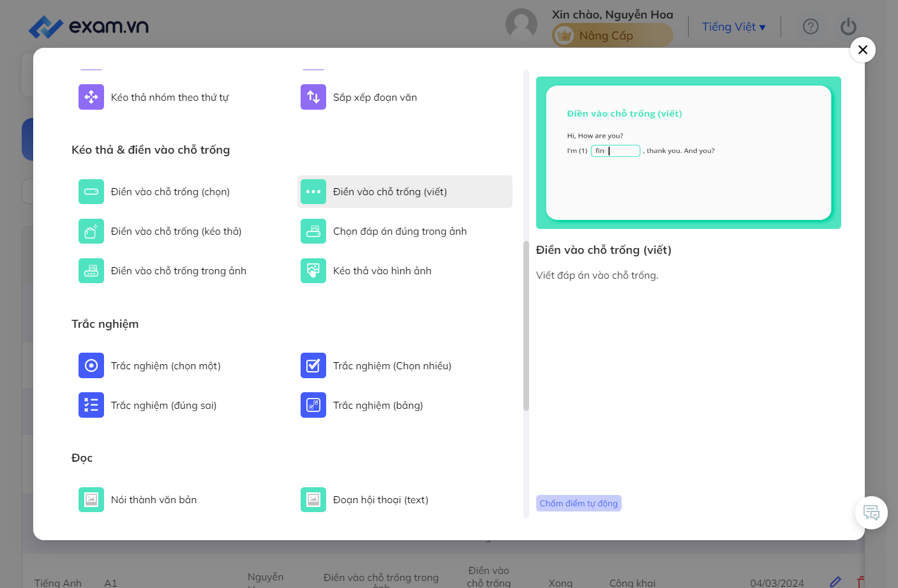898x588 pixels.
Task: Click 'Chọn đáp án đúng trong ảnh' label
Action: [400, 232]
